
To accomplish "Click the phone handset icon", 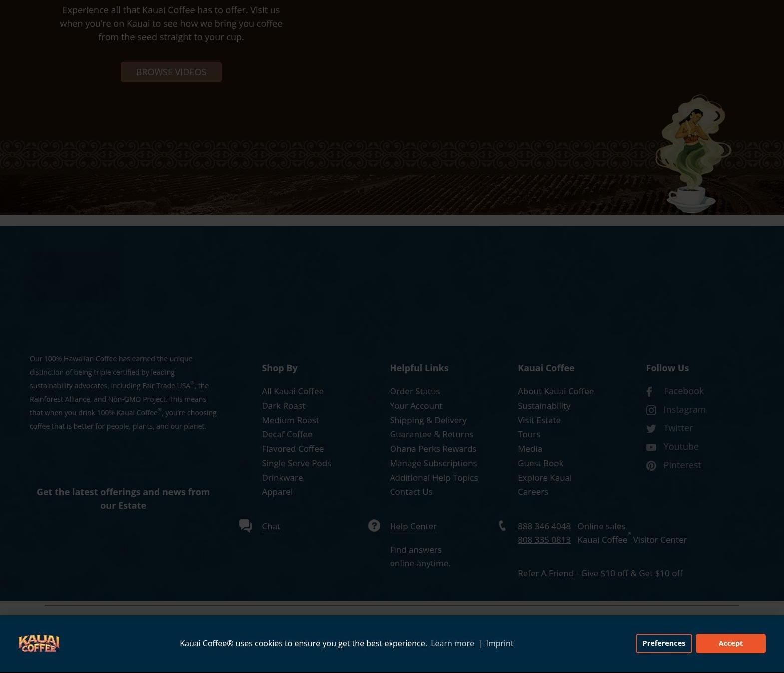I will tap(502, 526).
